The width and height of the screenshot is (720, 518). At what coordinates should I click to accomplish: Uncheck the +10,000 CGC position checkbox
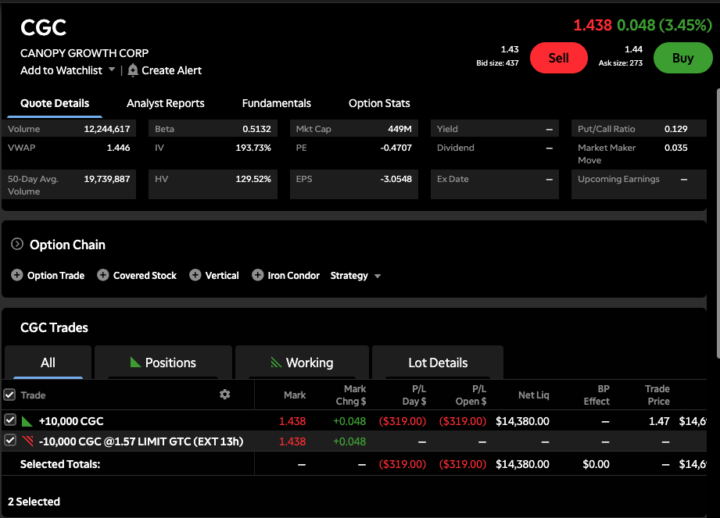pyautogui.click(x=10, y=421)
